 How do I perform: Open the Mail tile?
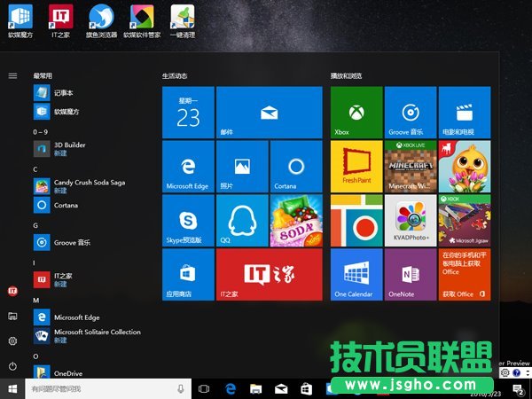pos(270,113)
